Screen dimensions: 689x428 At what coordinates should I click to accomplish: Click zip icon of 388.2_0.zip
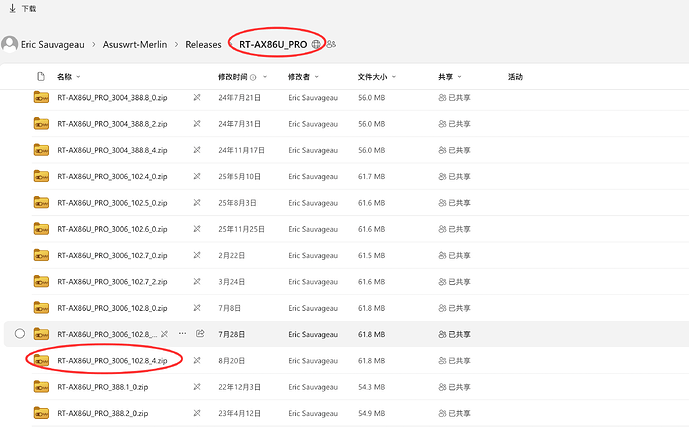[x=41, y=413]
